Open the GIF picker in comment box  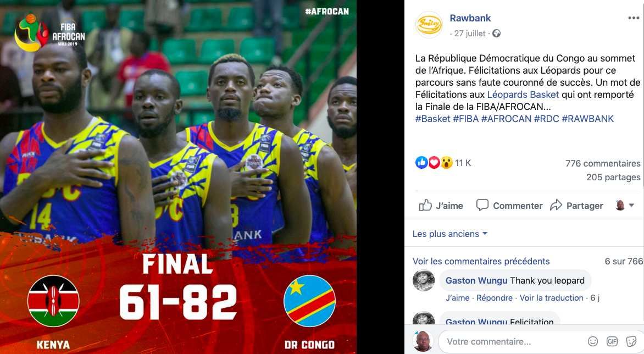click(x=612, y=341)
